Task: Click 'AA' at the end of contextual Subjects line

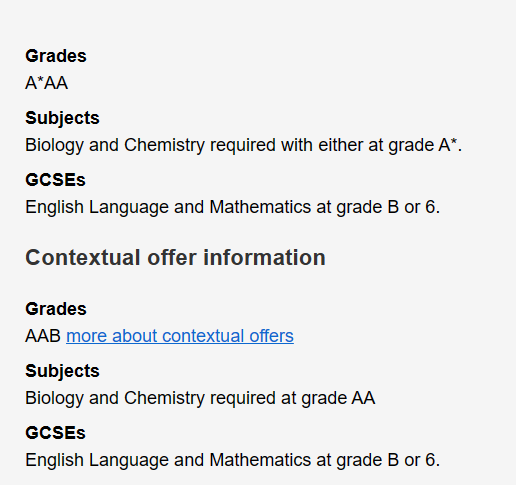Action: click(x=363, y=398)
